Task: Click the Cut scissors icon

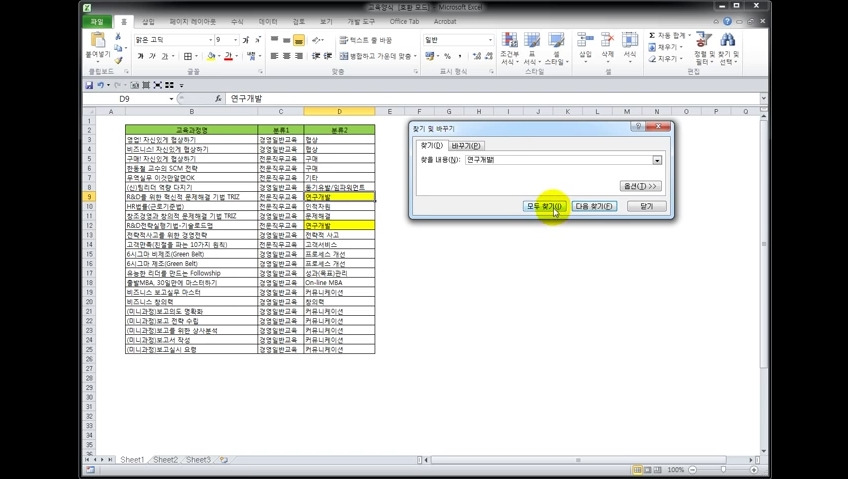Action: click(x=118, y=36)
